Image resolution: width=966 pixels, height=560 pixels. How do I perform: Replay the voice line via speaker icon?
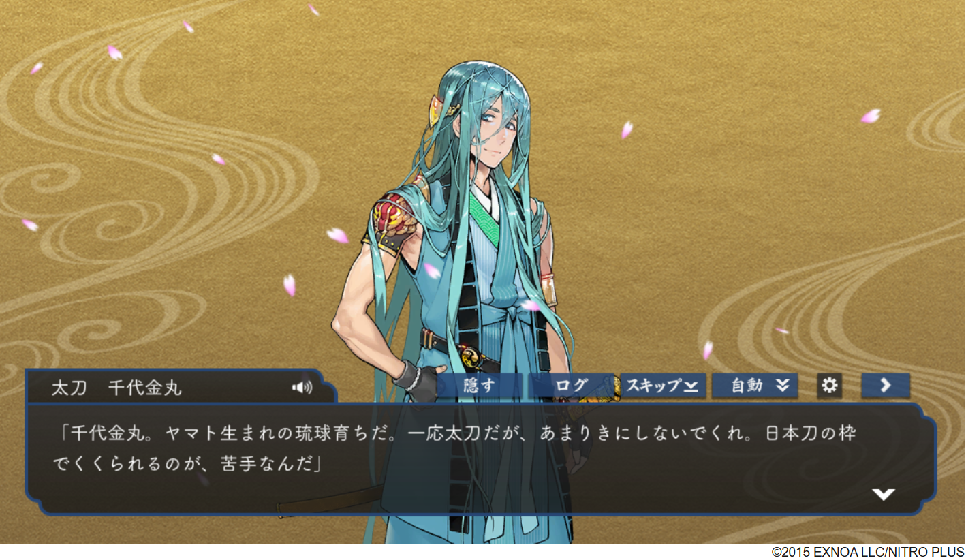302,388
